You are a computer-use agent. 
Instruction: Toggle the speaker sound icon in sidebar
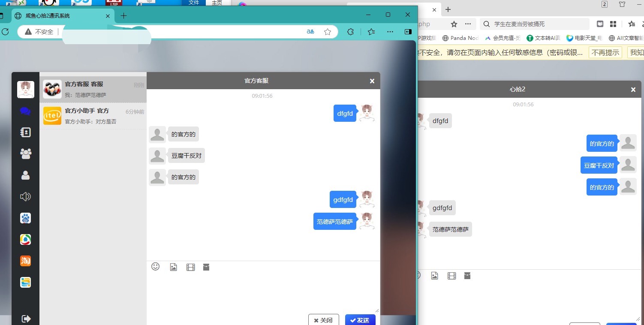25,196
